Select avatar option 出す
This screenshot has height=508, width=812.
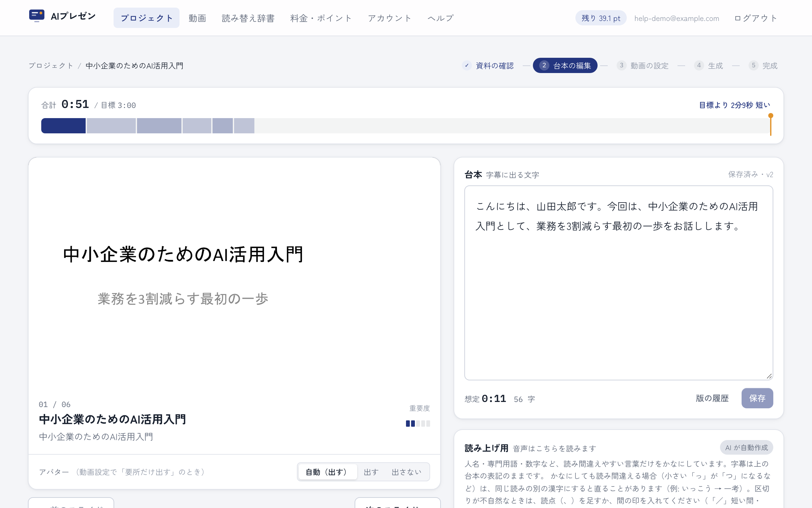[371, 472]
